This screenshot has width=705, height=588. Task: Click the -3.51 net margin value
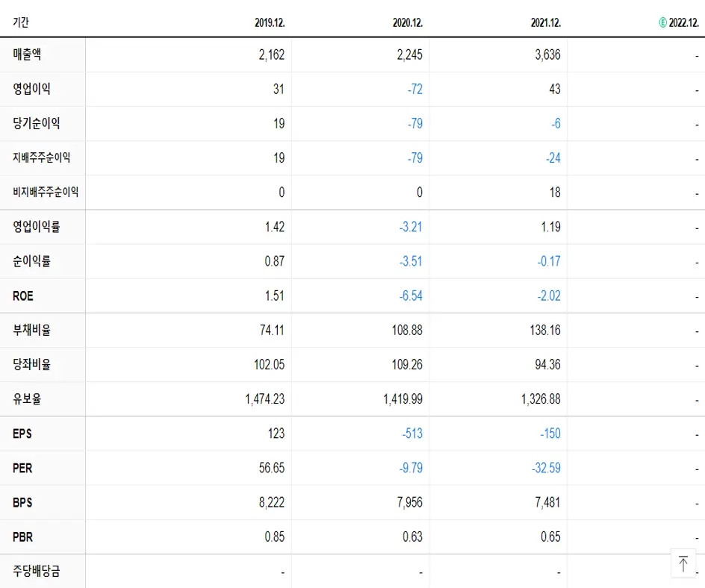411,261
